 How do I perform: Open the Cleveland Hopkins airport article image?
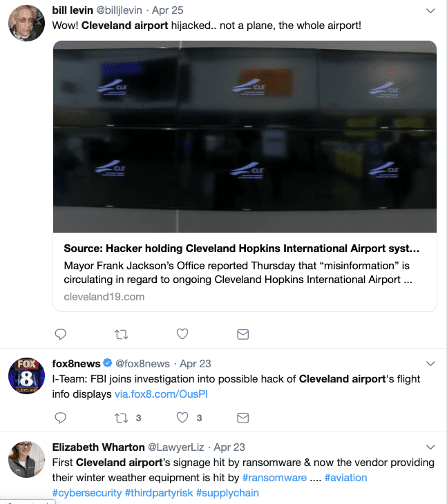[245, 137]
